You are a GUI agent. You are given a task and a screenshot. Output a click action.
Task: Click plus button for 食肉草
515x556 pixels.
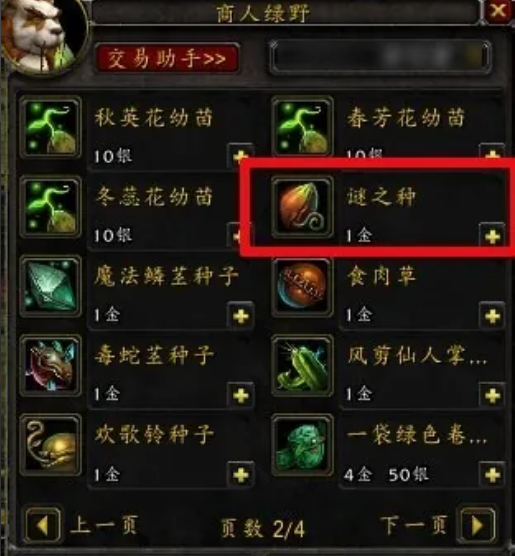[x=492, y=316]
